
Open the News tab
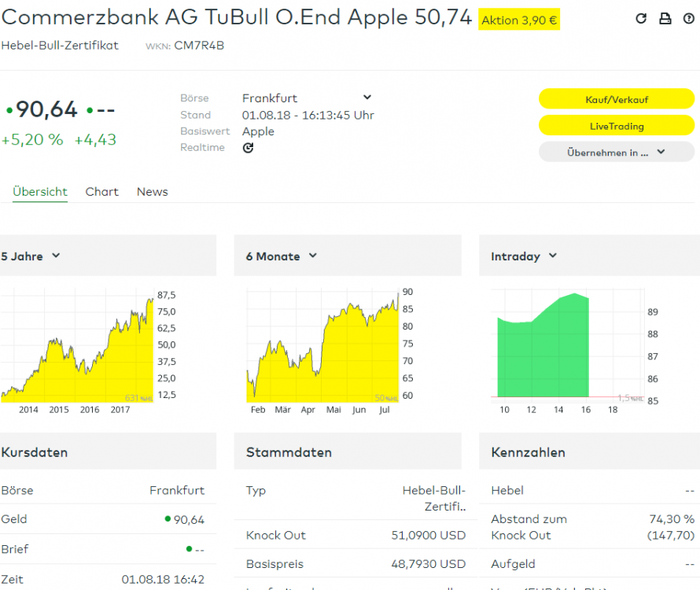(x=153, y=192)
